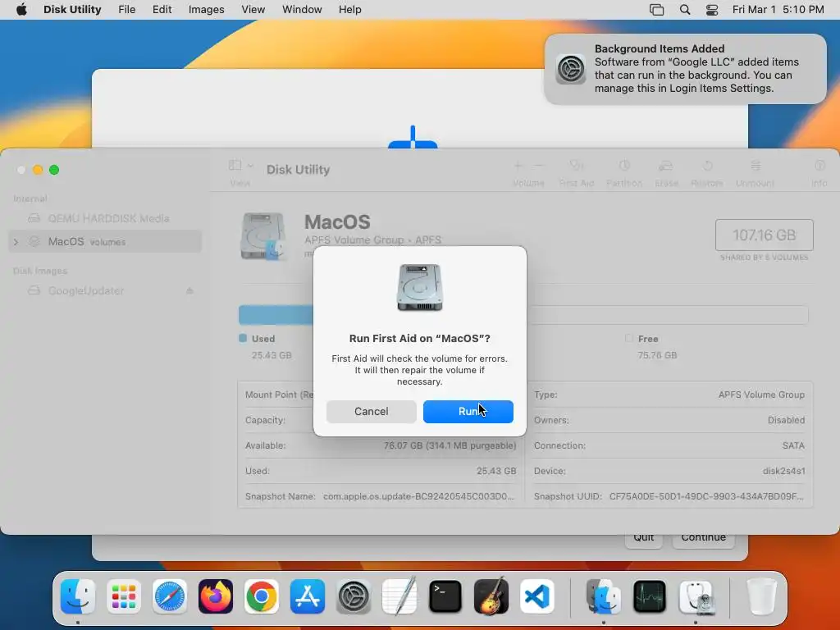Viewport: 840px width, 630px height.
Task: Open Safari from the Dock
Action: point(170,596)
